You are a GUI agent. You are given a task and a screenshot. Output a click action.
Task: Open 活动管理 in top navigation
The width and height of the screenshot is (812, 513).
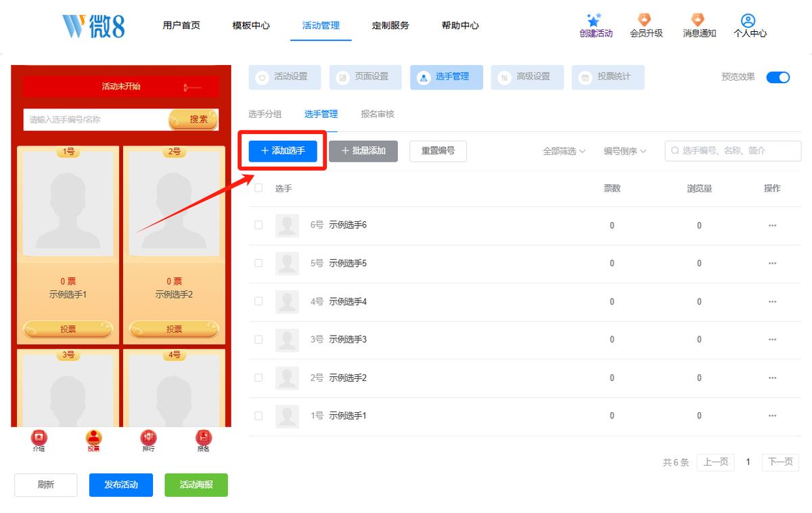(x=321, y=26)
